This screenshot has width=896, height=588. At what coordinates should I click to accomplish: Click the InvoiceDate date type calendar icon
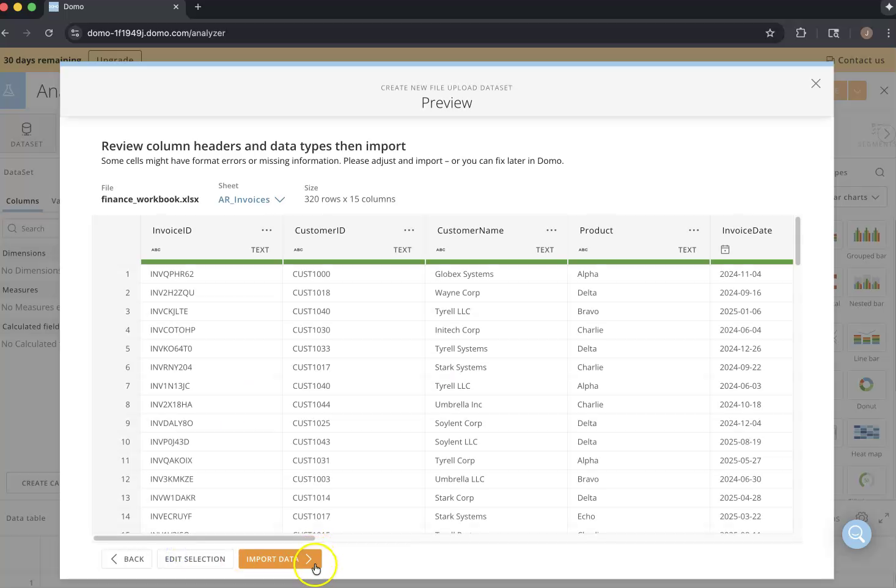(725, 249)
